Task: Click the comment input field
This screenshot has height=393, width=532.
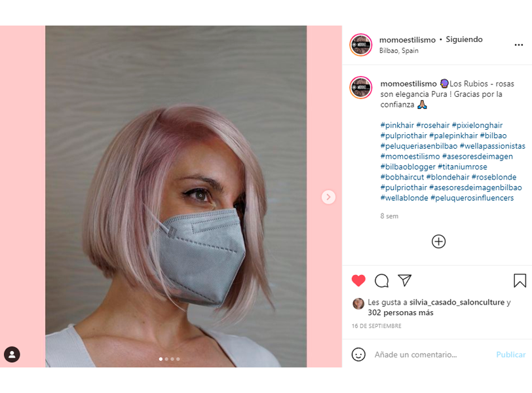Action: pos(431,355)
